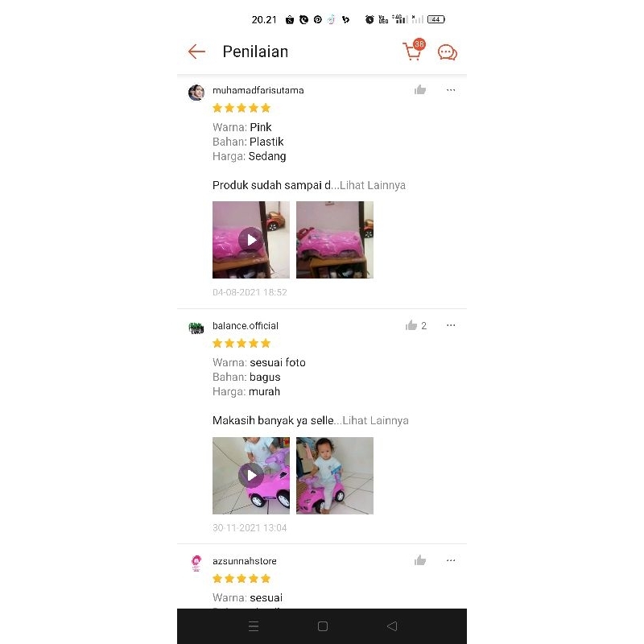Like azsunnahstore's review with thumbs up
644x644 pixels.
tap(419, 560)
